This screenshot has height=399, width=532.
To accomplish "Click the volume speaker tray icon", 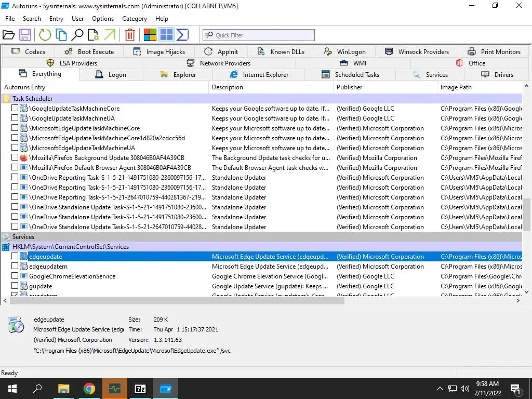I will pyautogui.click(x=465, y=389).
